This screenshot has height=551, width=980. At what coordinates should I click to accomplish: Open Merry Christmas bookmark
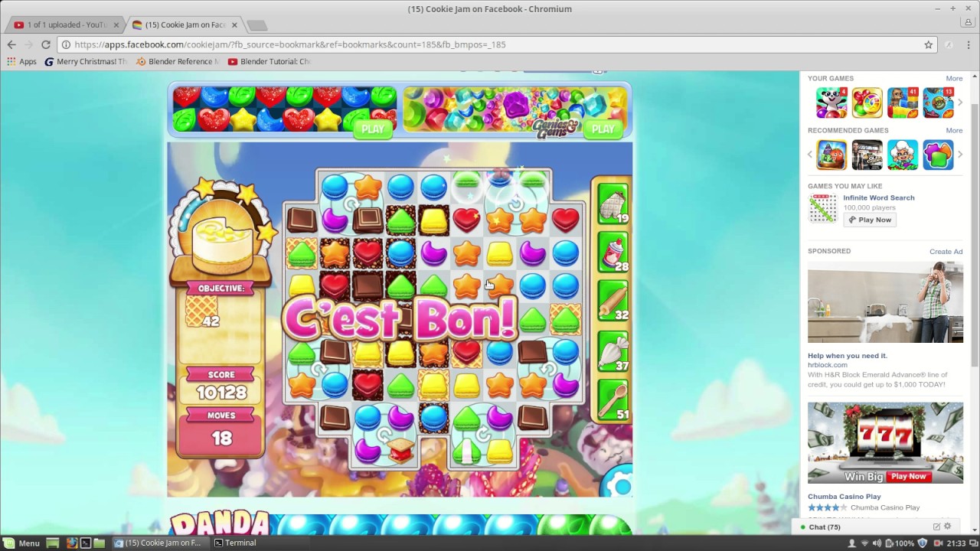(x=86, y=61)
